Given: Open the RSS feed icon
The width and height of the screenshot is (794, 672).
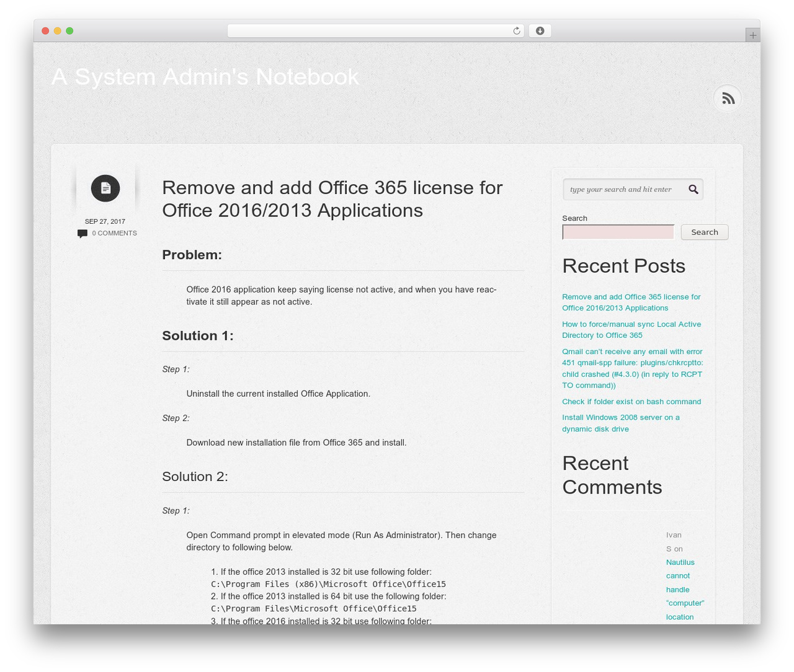Looking at the screenshot, I should 728,99.
